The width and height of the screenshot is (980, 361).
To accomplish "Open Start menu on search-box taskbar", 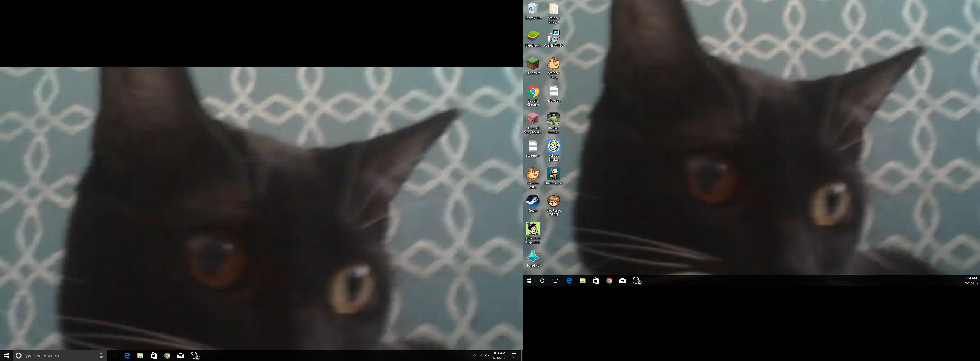I will 7,356.
